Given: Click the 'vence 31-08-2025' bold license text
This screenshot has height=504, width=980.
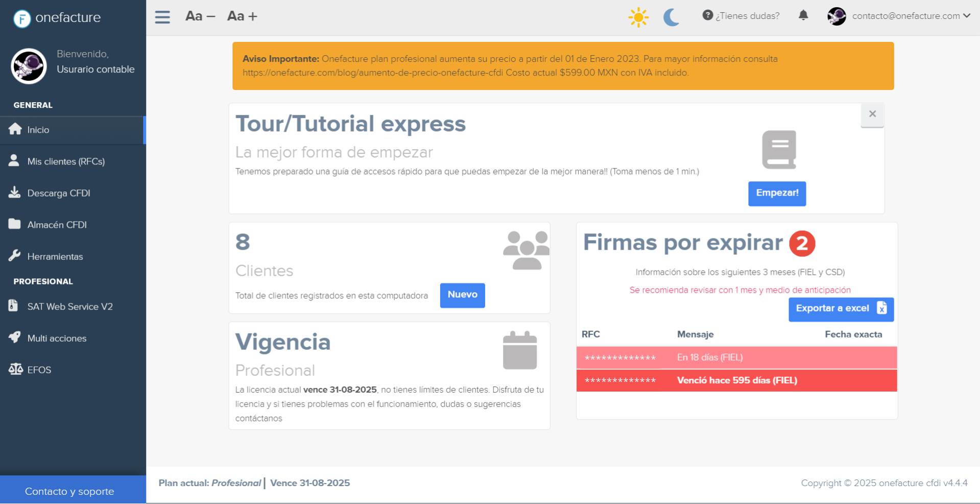Looking at the screenshot, I should [x=340, y=390].
